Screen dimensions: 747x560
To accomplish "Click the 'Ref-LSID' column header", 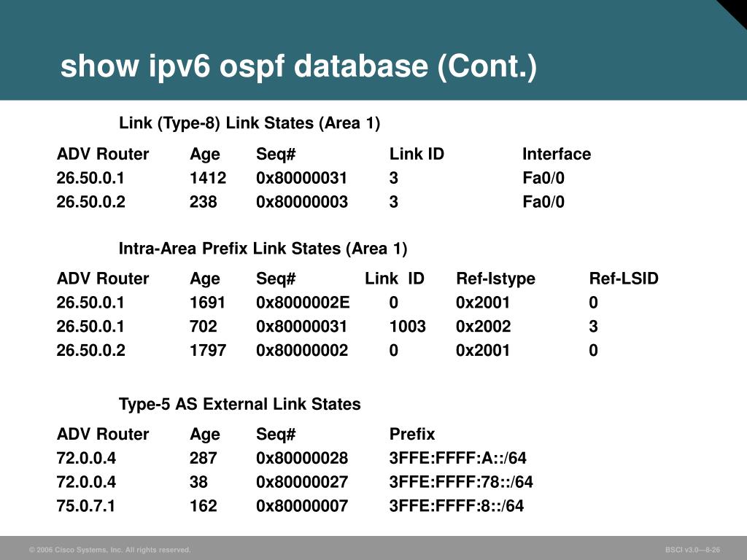I will 624,279.
